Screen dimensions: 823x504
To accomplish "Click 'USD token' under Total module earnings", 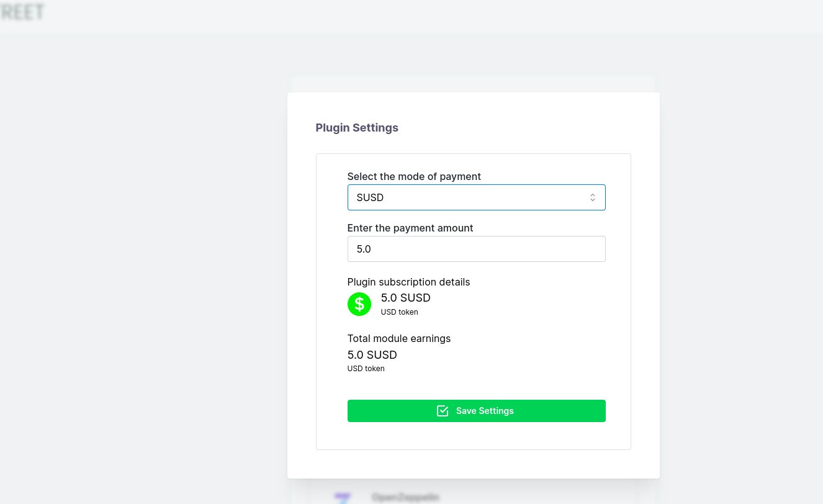I will tap(366, 369).
